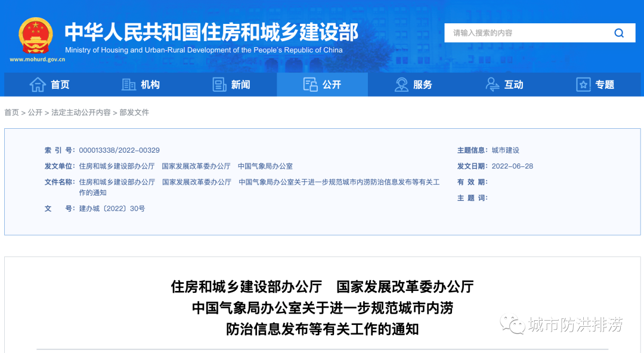Click the www.mohurd.gov.cn site address
644x353 pixels.
38,59
